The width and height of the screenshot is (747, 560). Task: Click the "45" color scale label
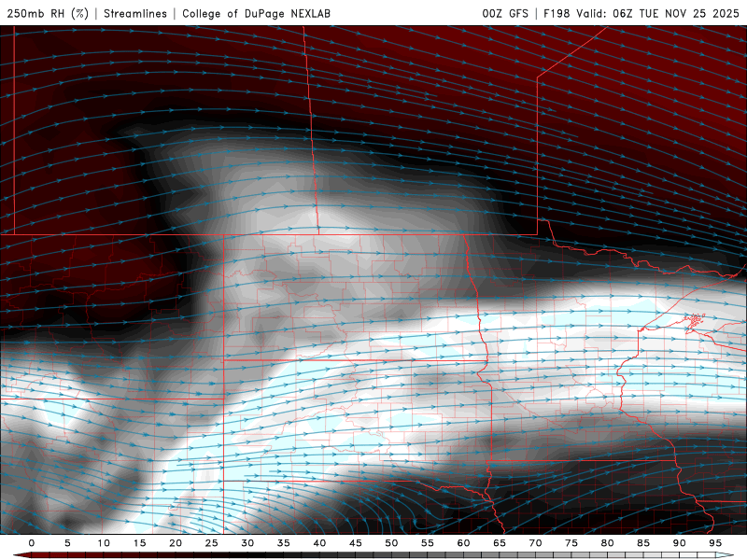[355, 543]
